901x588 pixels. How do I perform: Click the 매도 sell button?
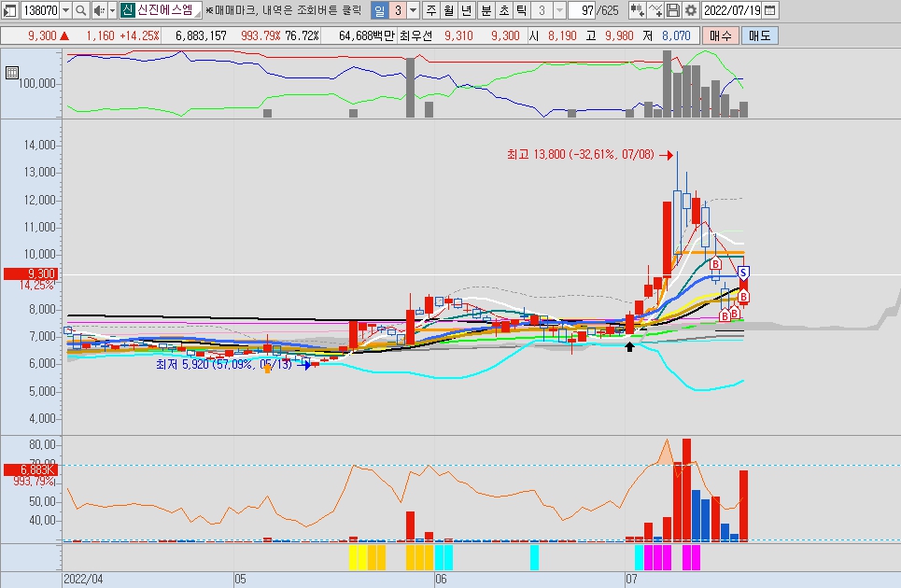tap(760, 35)
